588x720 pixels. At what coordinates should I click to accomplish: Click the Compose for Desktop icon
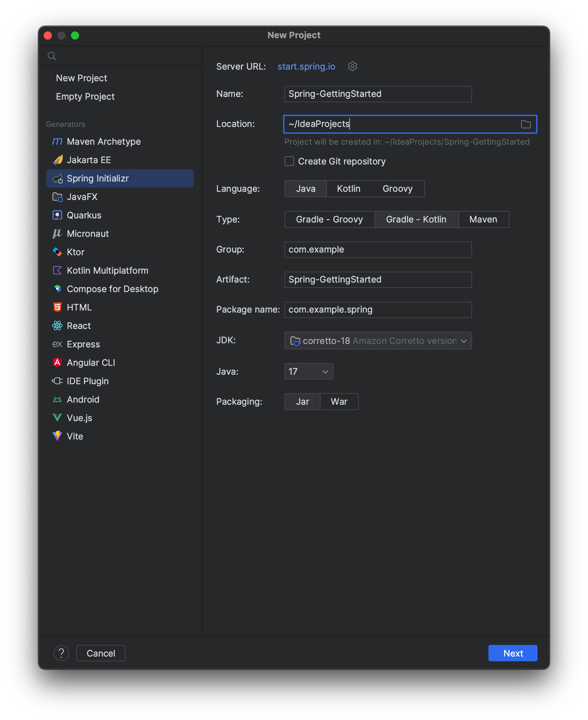click(57, 289)
